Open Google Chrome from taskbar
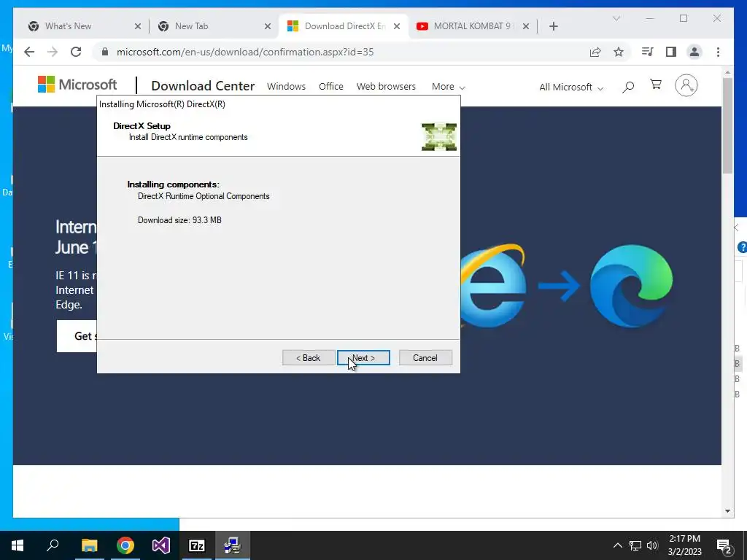 125,545
